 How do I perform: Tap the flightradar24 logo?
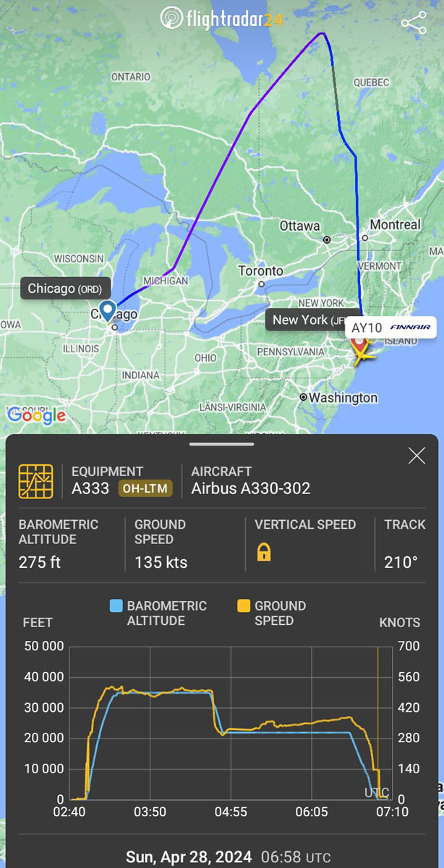[221, 18]
